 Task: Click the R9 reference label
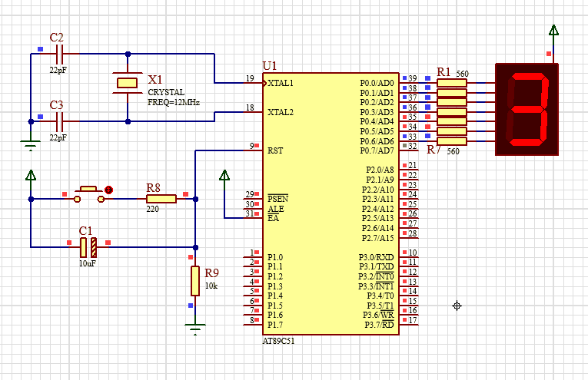(x=212, y=273)
